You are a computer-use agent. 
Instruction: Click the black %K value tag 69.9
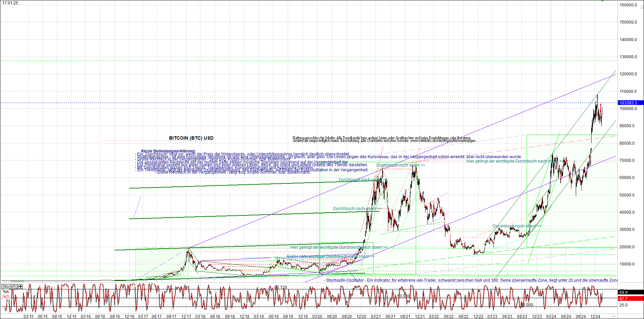coord(631,292)
